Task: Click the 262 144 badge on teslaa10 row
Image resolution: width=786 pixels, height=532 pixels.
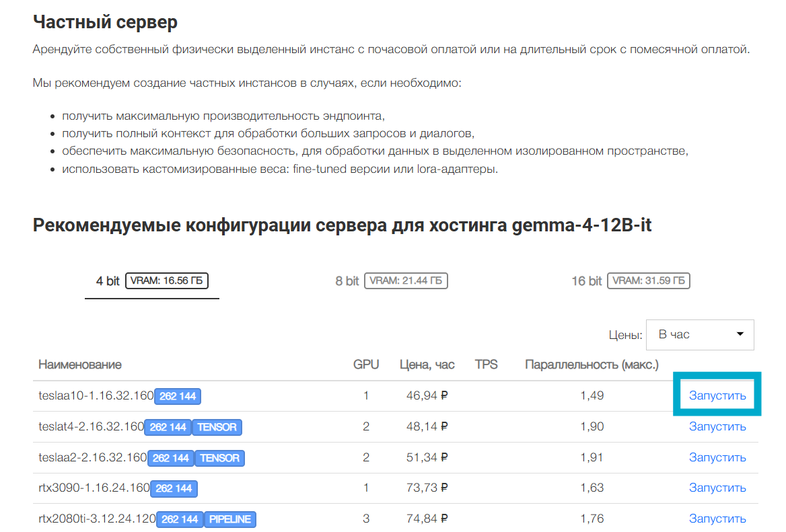Action: click(x=178, y=396)
